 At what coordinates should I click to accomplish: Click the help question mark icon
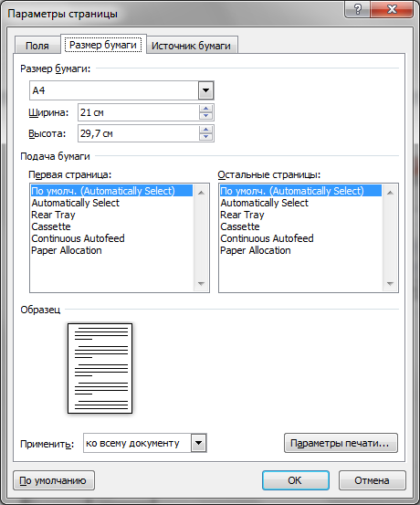[358, 9]
